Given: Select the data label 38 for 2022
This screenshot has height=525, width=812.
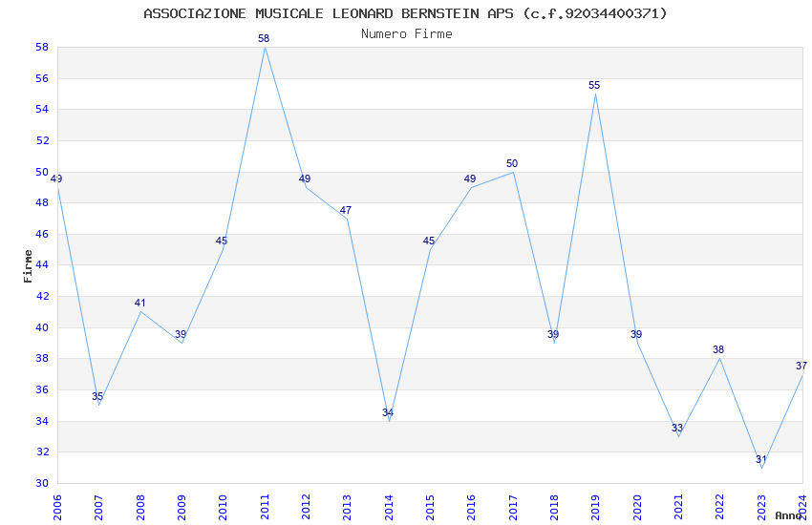Looking at the screenshot, I should [718, 349].
